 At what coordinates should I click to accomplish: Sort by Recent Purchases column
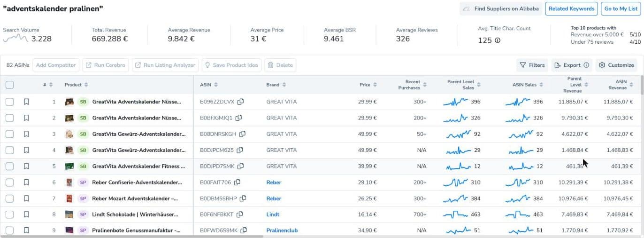(x=425, y=85)
